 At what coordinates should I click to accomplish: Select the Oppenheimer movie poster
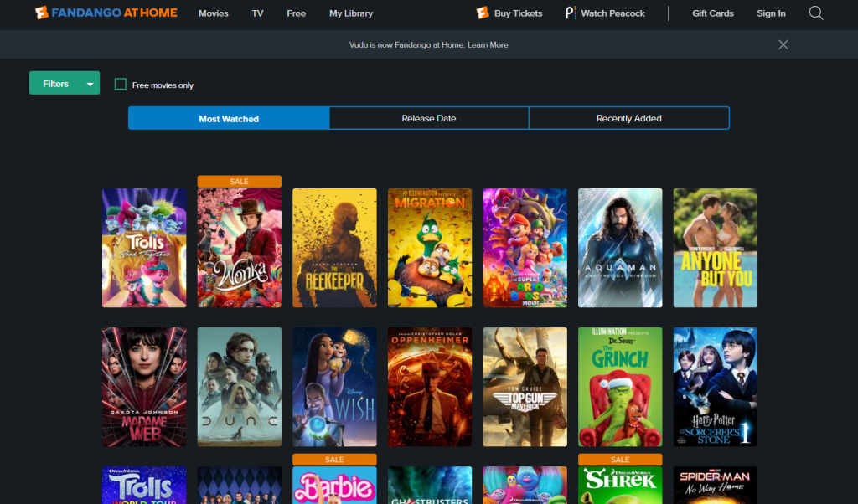pos(429,387)
